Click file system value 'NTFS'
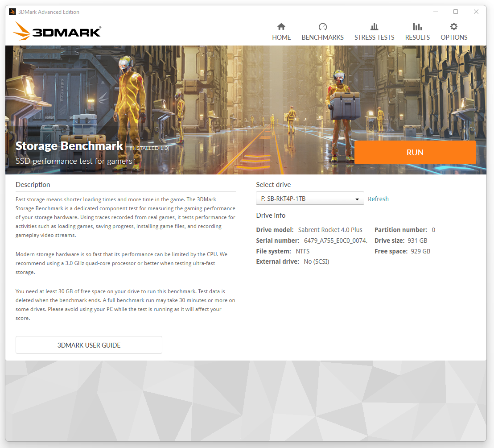Screen dimensions: 494x448 pyautogui.click(x=302, y=251)
